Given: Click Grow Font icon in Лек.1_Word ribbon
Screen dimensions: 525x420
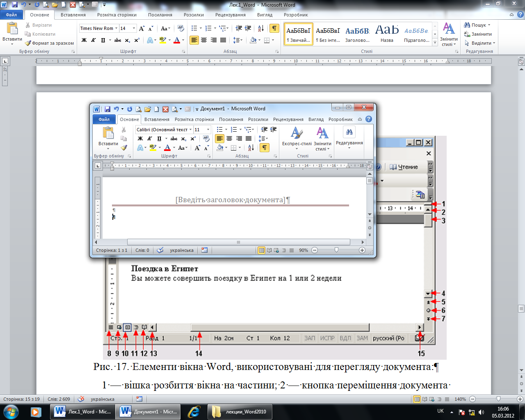Looking at the screenshot, I should click(x=142, y=28).
